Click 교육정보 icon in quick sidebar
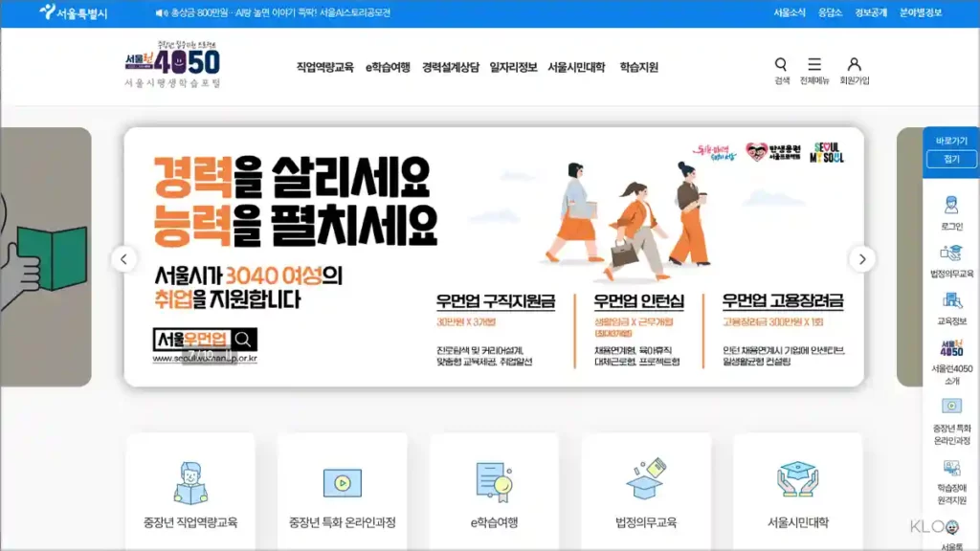The image size is (980, 551). tap(951, 300)
